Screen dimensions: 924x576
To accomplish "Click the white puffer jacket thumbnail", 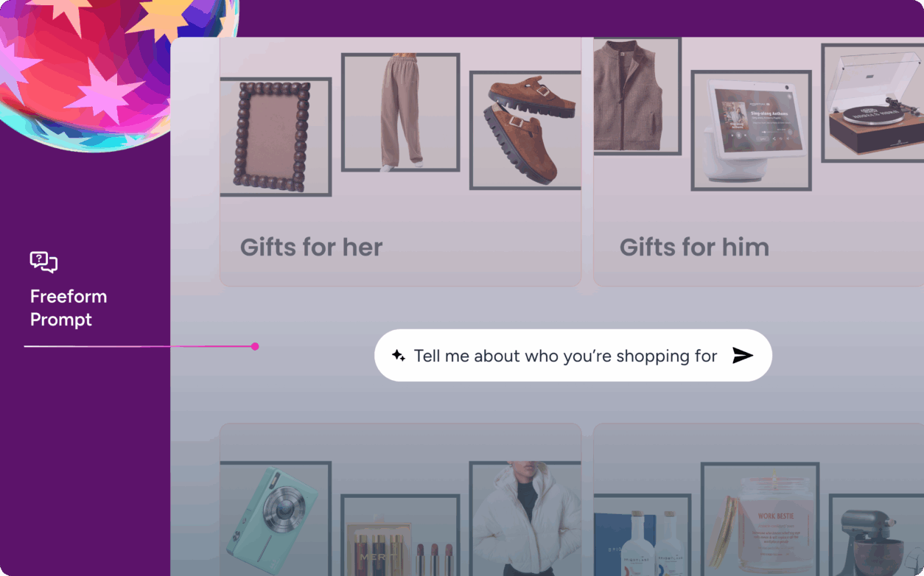I will pyautogui.click(x=525, y=519).
